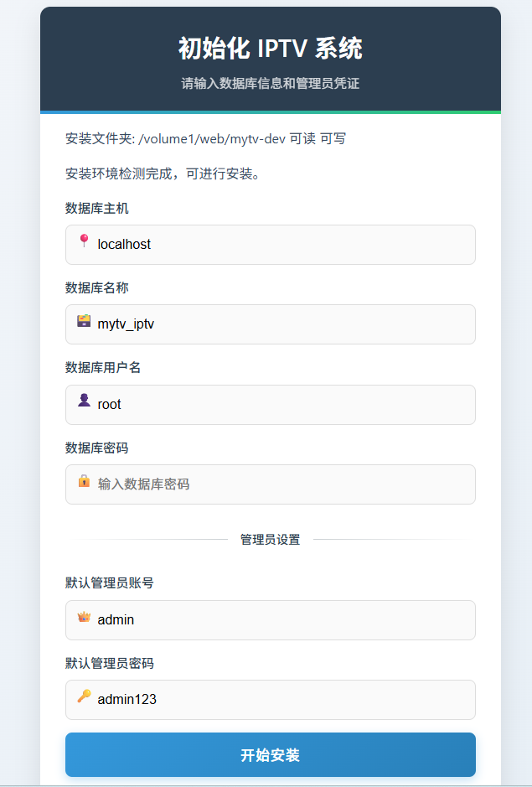Click the empty database password input
Screen dimensions: 532x787
pos(271,484)
